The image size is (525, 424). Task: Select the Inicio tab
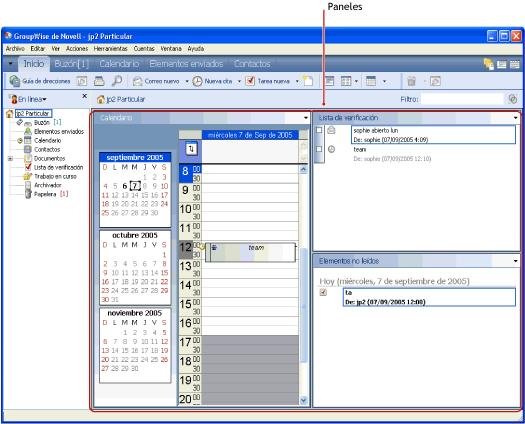tap(33, 64)
